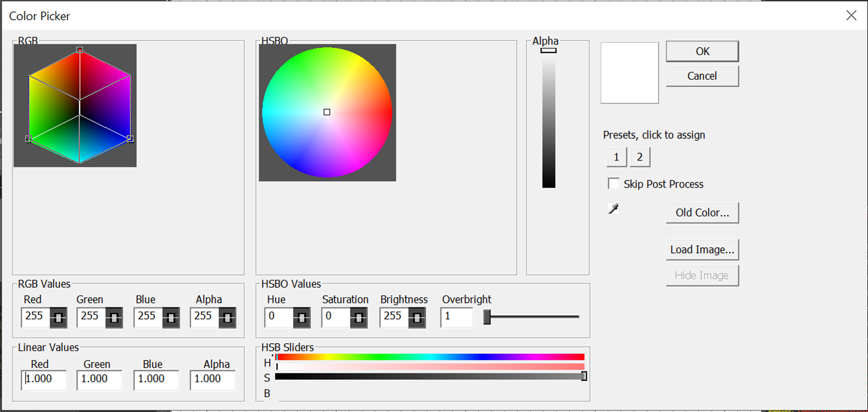Image resolution: width=868 pixels, height=412 pixels.
Task: Pick a color in the RGB cube
Action: click(79, 106)
